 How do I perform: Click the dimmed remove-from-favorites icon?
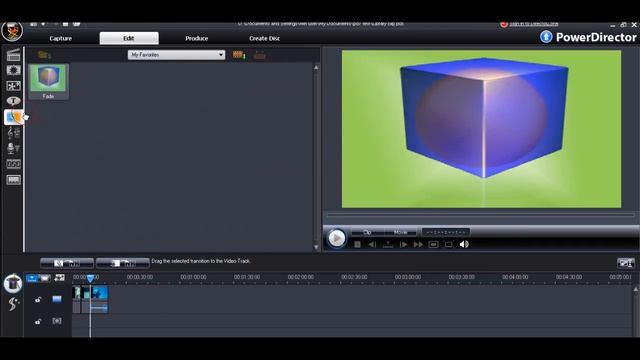(260, 55)
